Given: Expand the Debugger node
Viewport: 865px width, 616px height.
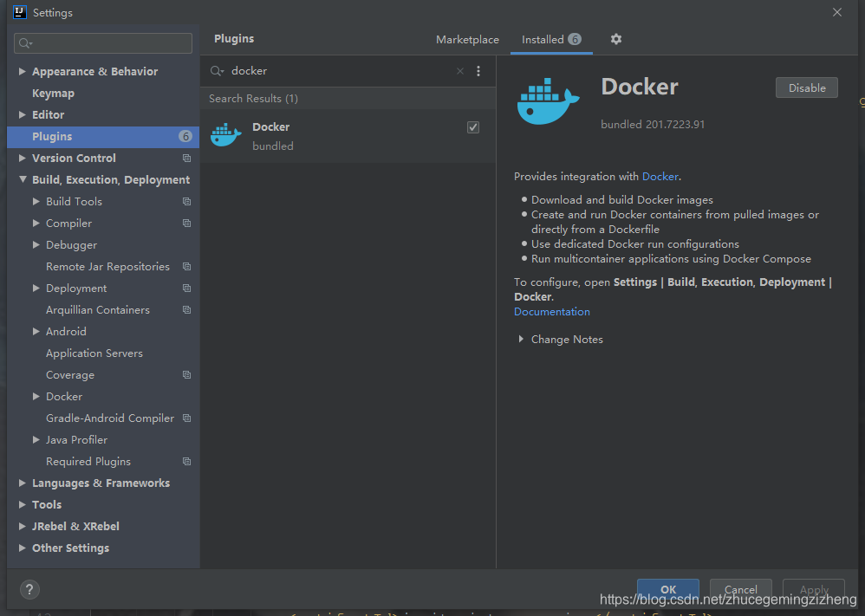Looking at the screenshot, I should click(x=36, y=245).
